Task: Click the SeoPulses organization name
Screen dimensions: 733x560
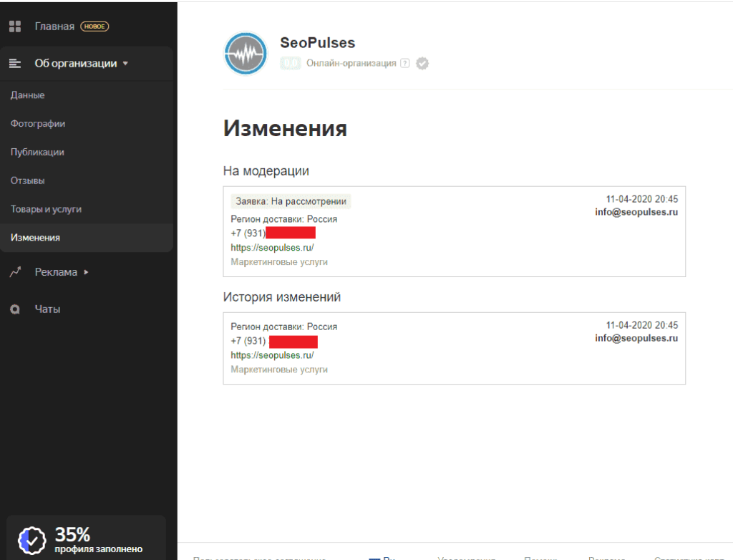Action: [x=317, y=42]
